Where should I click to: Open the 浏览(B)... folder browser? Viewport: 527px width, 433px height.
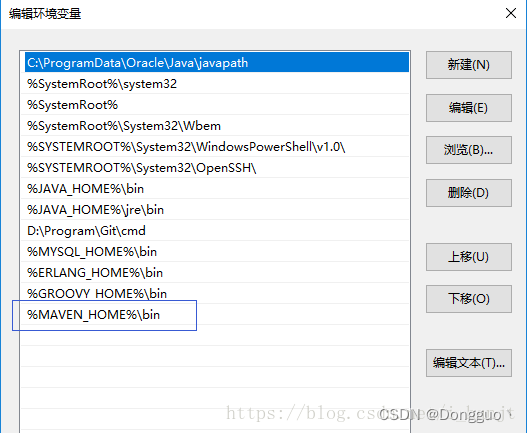click(x=469, y=150)
